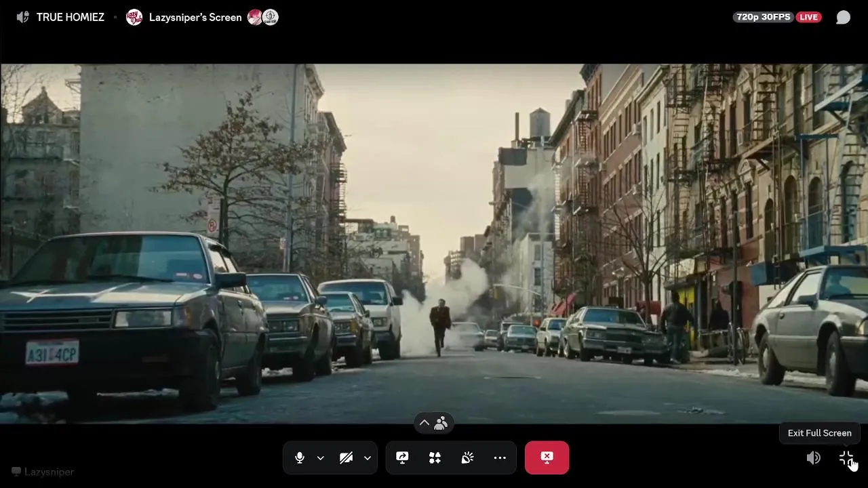Click the streamer's avatar beside Lazysniper's Screen

coord(134,18)
